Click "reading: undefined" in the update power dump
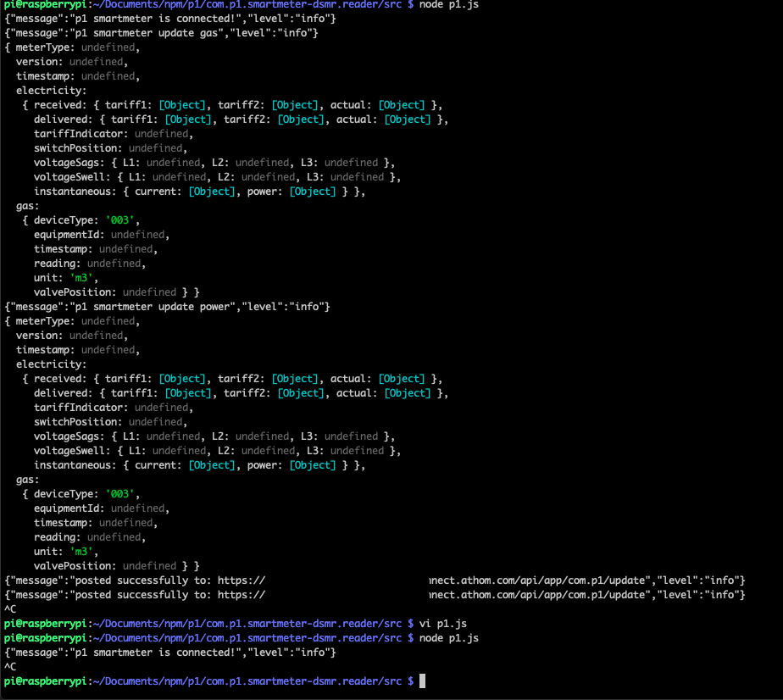783x700 pixels. tap(89, 537)
